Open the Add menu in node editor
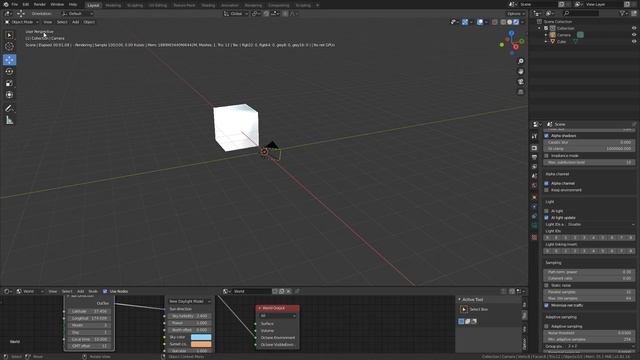Screen dimensions: 640x360 [80, 291]
